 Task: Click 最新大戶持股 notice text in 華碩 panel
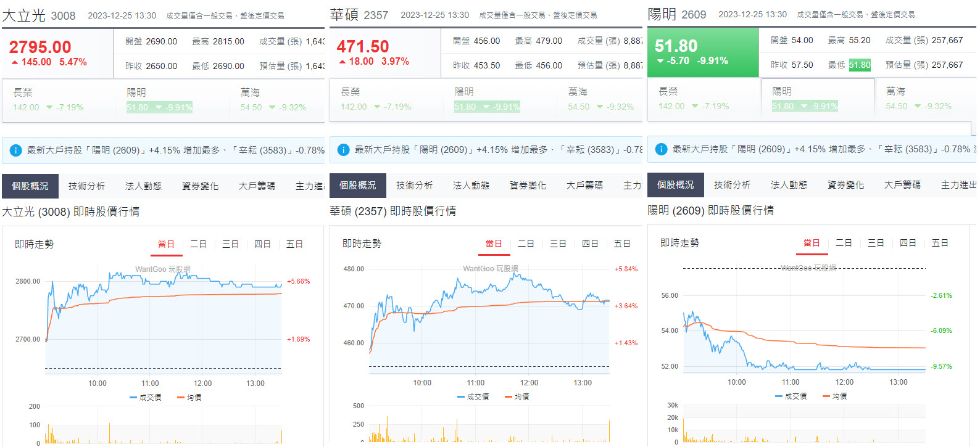pos(498,150)
